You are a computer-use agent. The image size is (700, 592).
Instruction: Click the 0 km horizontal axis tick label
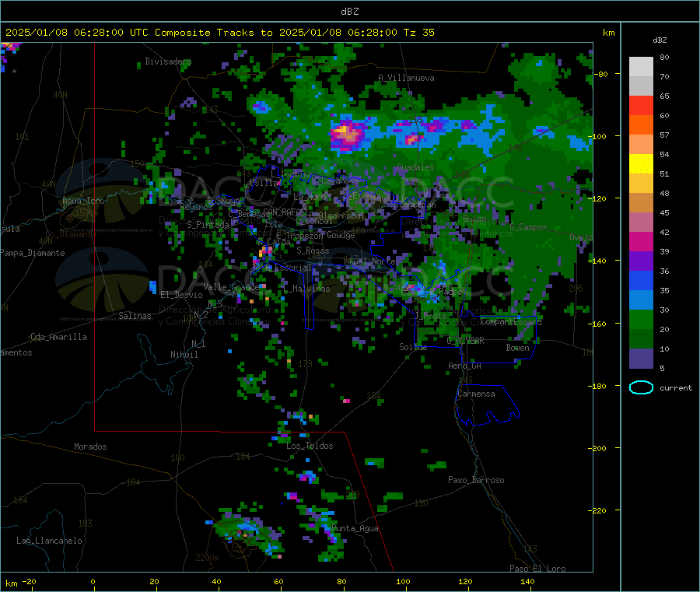93,582
